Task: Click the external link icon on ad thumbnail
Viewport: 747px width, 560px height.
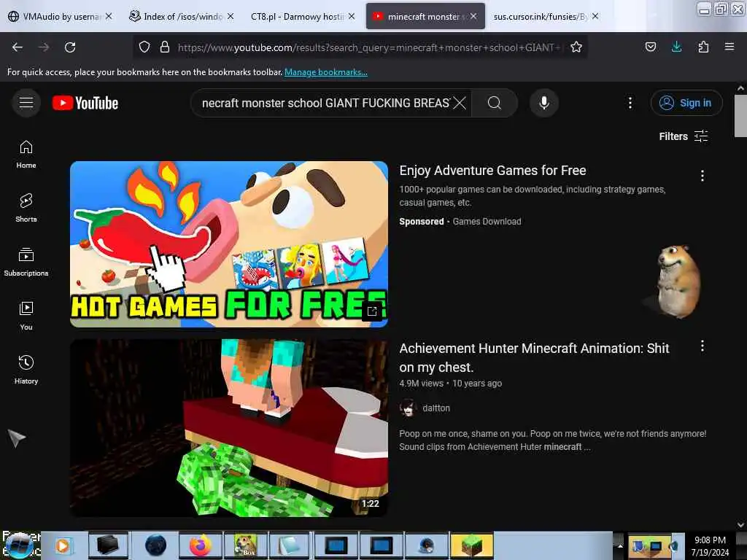Action: click(x=372, y=311)
